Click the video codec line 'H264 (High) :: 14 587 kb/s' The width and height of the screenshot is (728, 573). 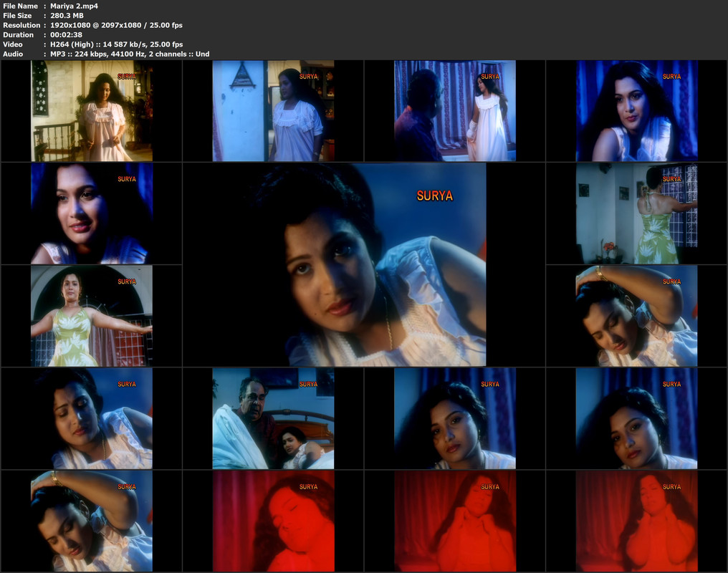(98, 44)
